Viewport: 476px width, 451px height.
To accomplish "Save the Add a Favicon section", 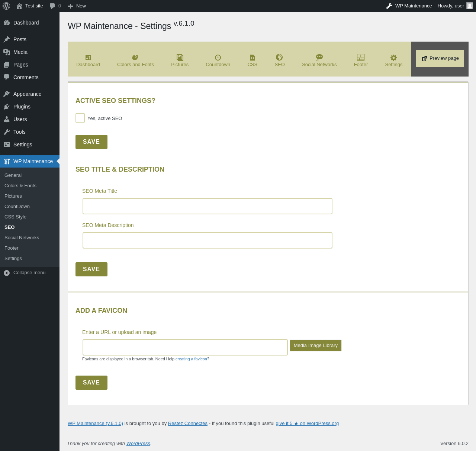I will coord(91,383).
